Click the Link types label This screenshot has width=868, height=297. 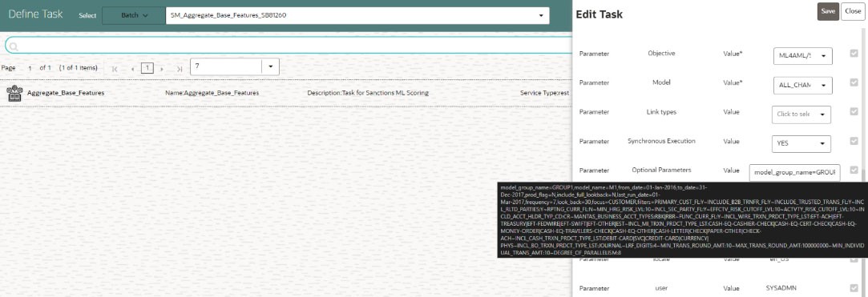[661, 112]
